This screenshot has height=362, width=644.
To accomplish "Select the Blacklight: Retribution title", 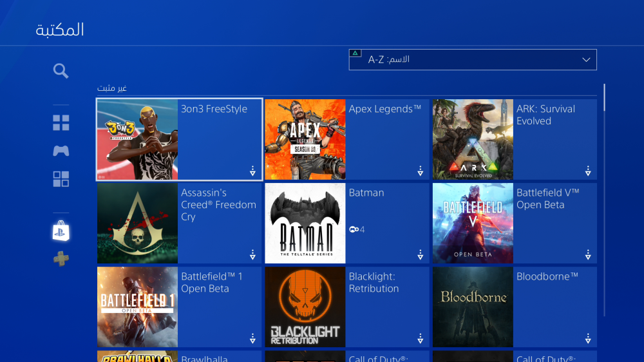I will pos(374,282).
